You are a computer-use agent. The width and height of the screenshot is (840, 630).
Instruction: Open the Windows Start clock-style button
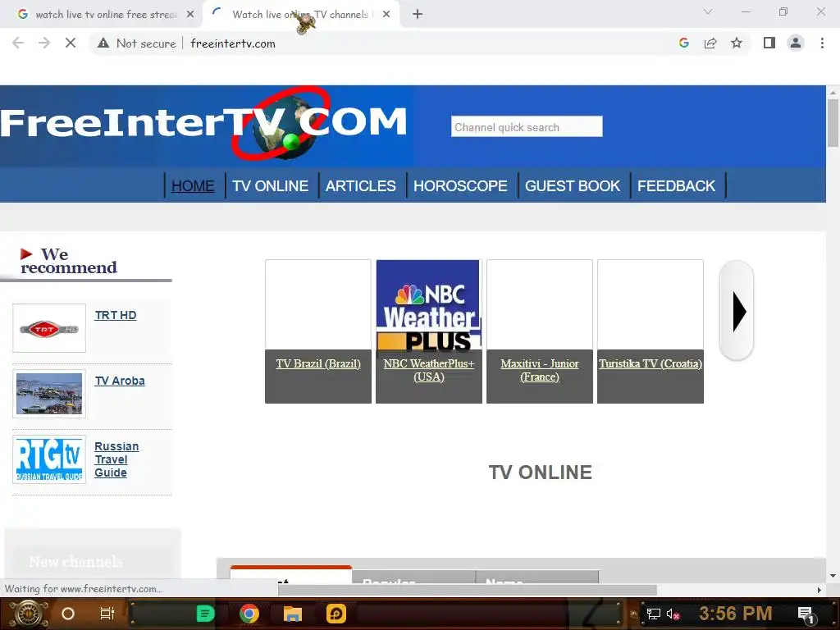28,614
